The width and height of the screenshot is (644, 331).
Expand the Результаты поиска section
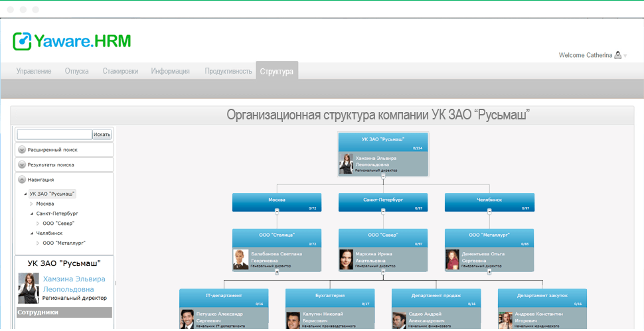(x=22, y=165)
